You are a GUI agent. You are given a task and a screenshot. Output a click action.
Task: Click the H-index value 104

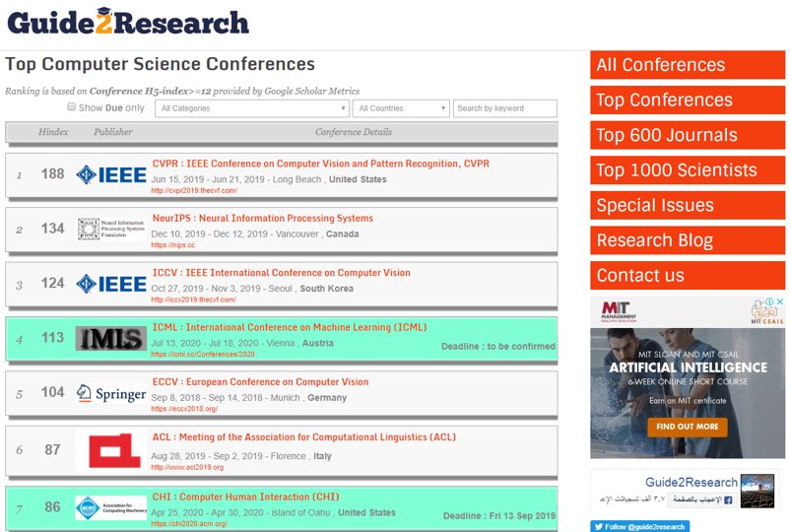click(52, 392)
